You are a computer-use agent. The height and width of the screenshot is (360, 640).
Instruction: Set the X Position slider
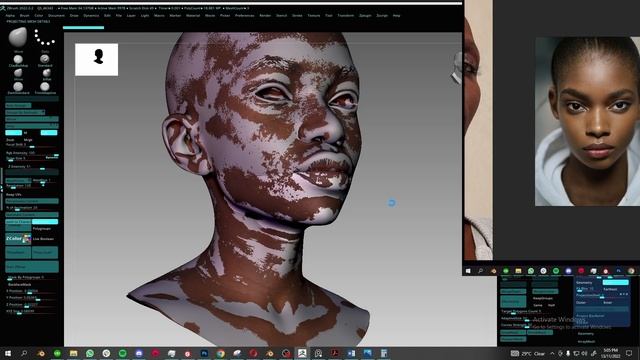[x=32, y=291]
